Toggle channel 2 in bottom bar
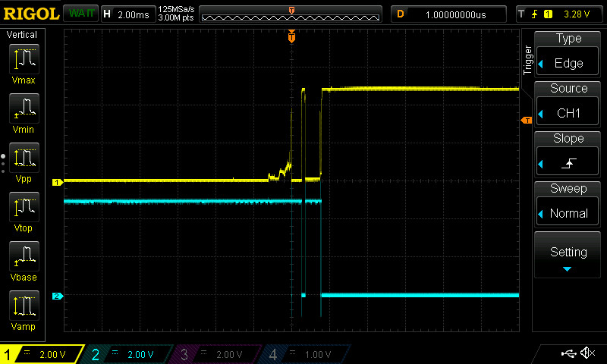The image size is (607, 364). pyautogui.click(x=127, y=354)
